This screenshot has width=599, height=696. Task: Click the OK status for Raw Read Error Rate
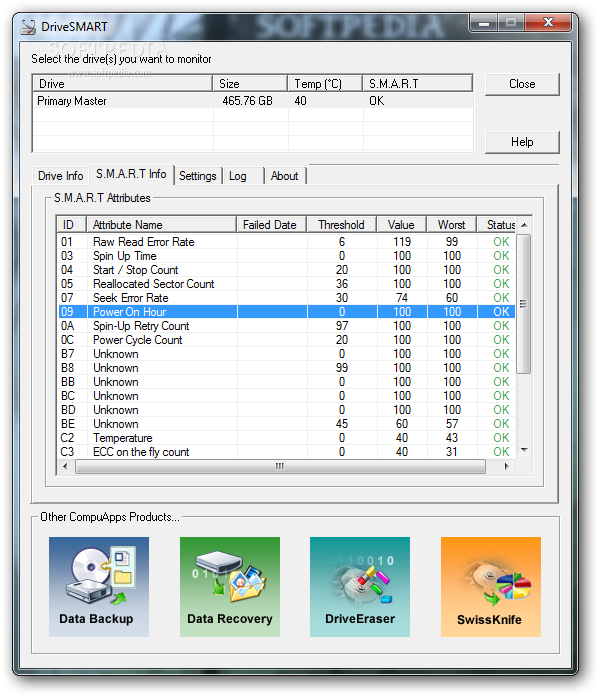(x=501, y=241)
